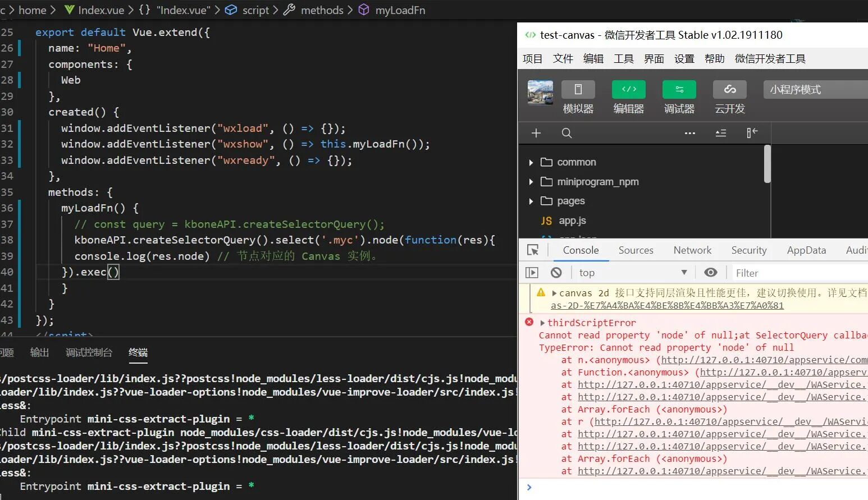Switch to the Network tab
The image size is (868, 500).
coord(692,250)
